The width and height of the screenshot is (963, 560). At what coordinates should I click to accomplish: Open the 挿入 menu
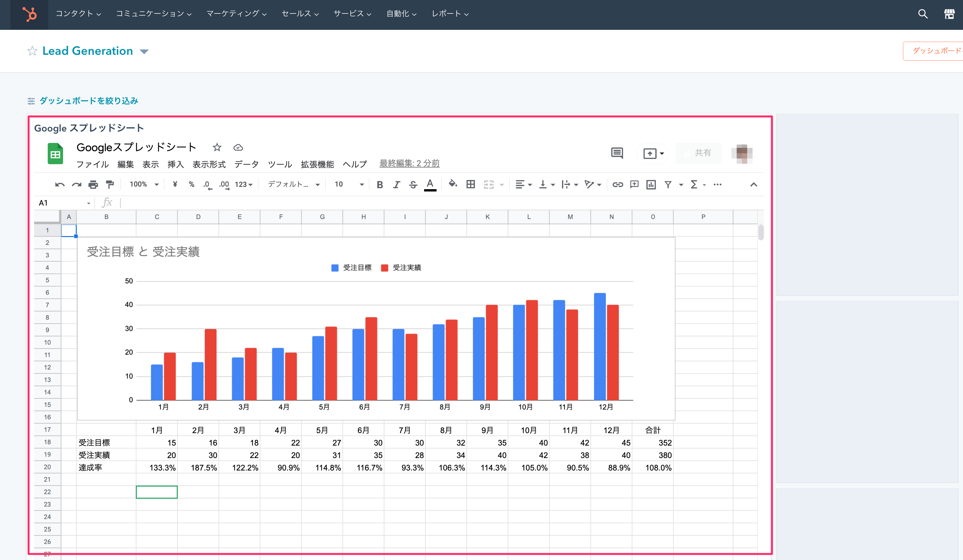175,164
